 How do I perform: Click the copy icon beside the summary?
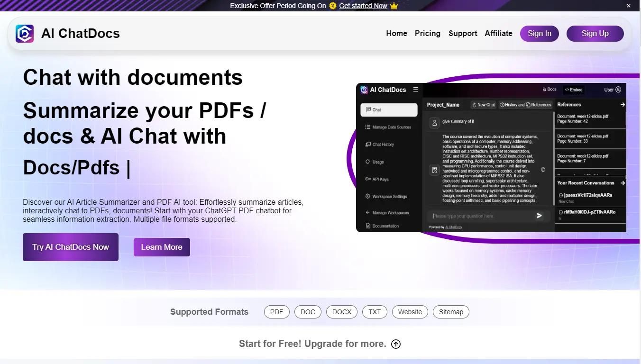coord(543,169)
